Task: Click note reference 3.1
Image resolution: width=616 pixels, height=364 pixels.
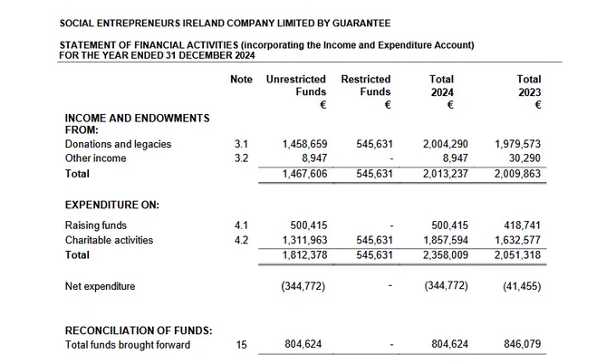Action: [x=241, y=144]
